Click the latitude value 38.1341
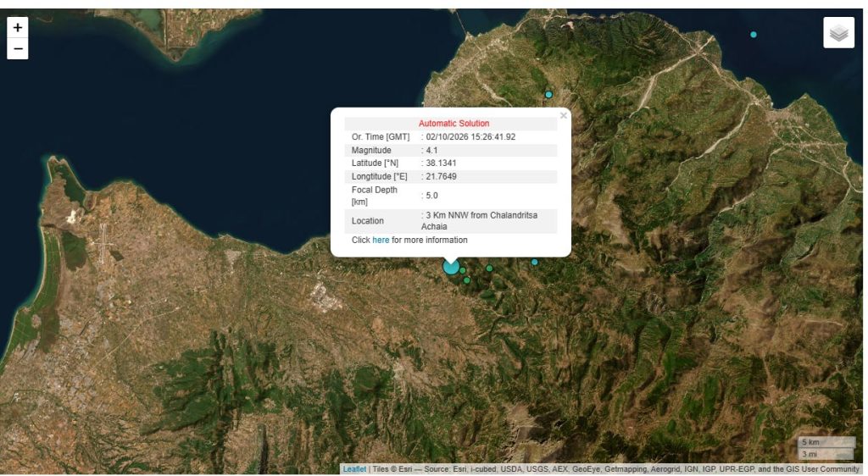This screenshot has width=868, height=476. click(441, 163)
